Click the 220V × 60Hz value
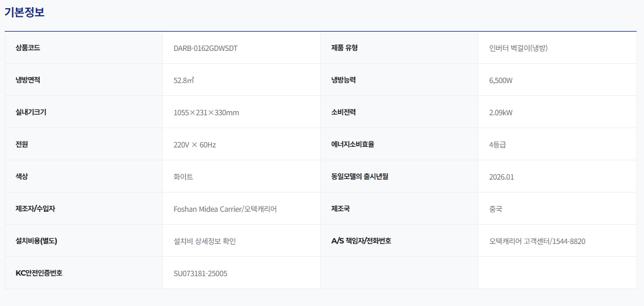 click(x=195, y=145)
